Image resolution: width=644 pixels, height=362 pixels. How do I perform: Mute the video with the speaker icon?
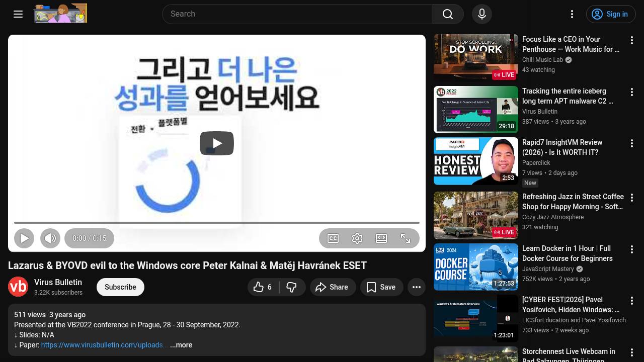[x=50, y=238]
